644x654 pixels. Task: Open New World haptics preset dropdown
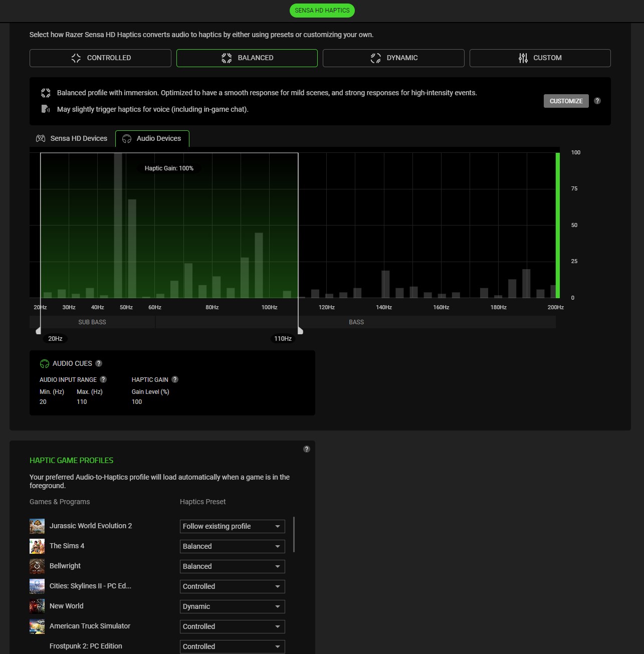coord(233,606)
